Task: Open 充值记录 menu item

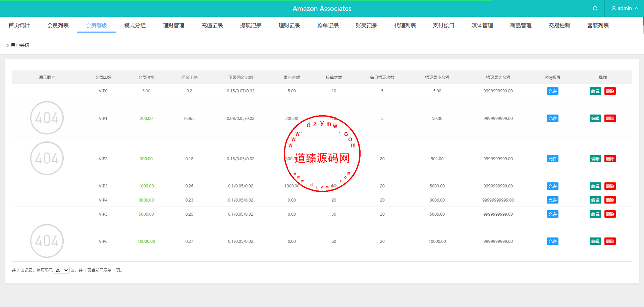Action: pos(212,25)
